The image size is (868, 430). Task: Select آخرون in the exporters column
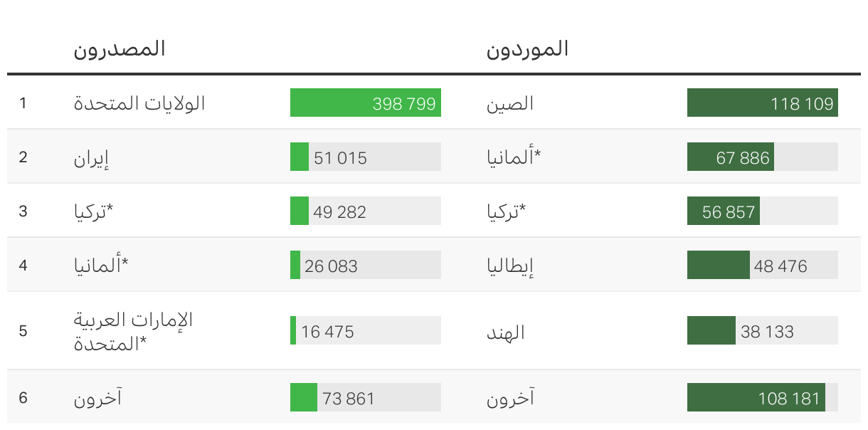tap(98, 397)
